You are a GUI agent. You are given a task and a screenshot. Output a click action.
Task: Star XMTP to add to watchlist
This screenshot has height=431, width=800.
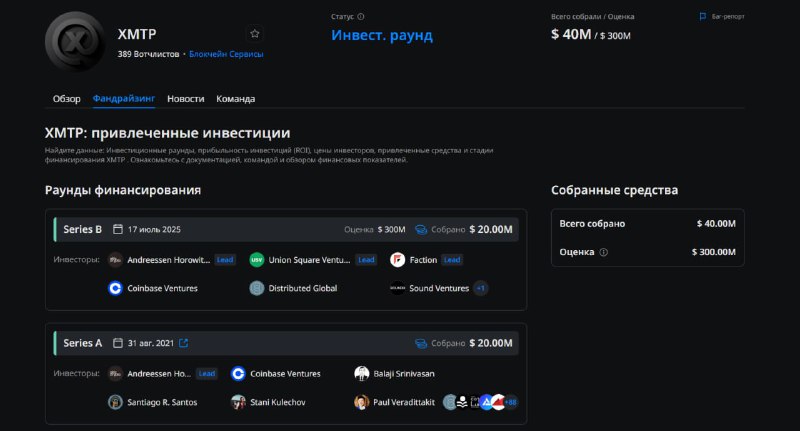tap(255, 34)
